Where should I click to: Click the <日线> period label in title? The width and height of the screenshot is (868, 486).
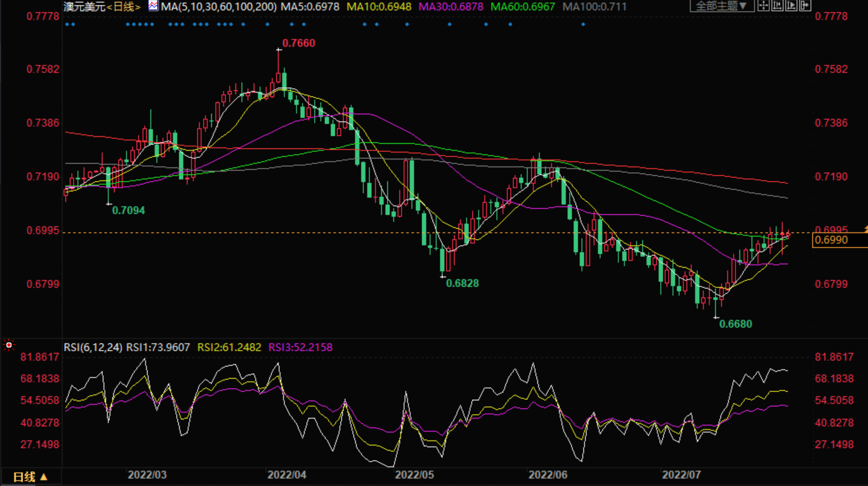pyautogui.click(x=124, y=7)
